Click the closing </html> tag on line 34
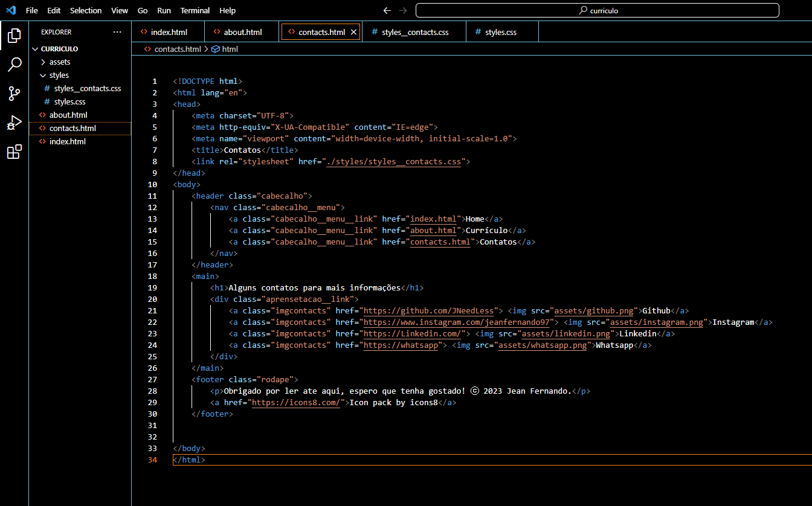 pos(189,460)
